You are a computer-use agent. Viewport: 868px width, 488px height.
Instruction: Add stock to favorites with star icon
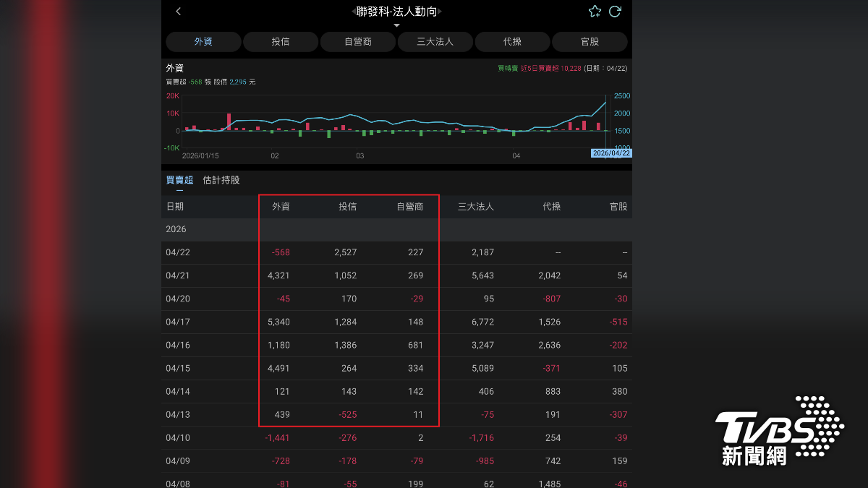pos(595,12)
